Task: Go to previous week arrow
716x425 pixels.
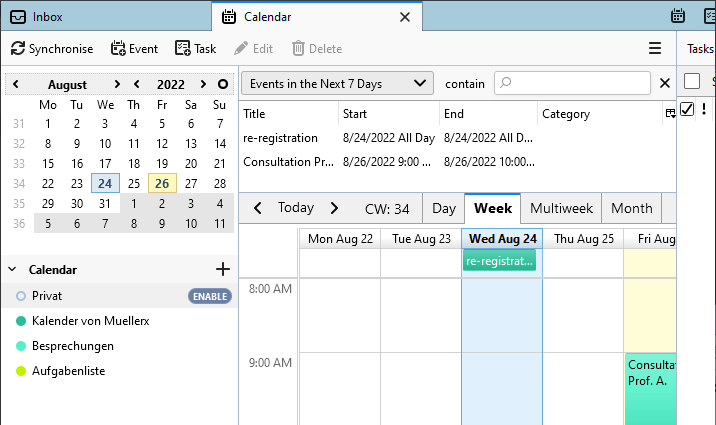Action: coord(258,208)
